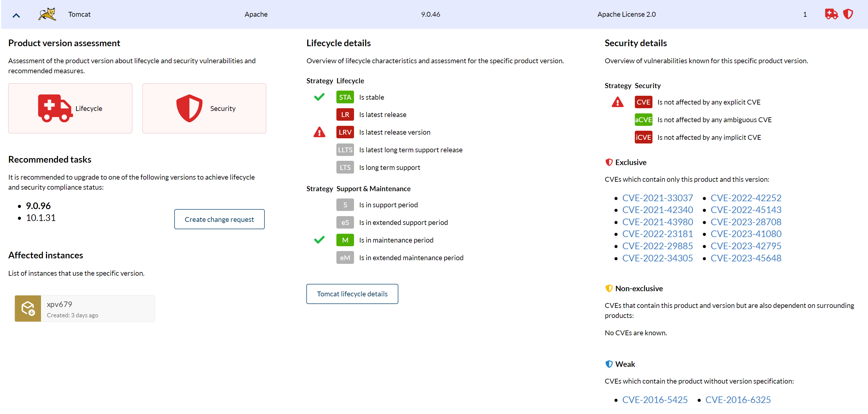The height and width of the screenshot is (414, 868).
Task: Click the red shield icon in header row
Action: (848, 14)
